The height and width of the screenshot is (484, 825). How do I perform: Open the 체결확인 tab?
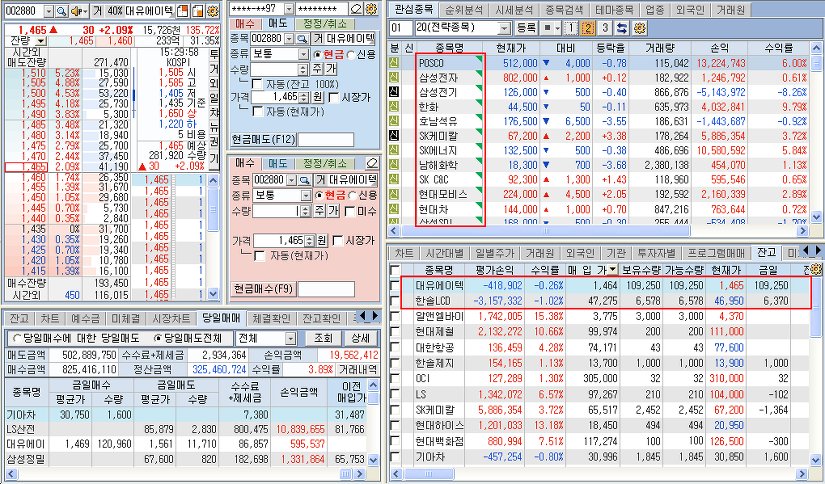pos(271,318)
